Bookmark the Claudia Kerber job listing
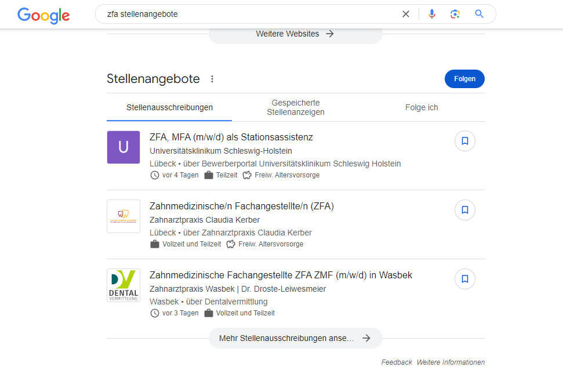Screen dimensions: 563x392 pyautogui.click(x=465, y=210)
